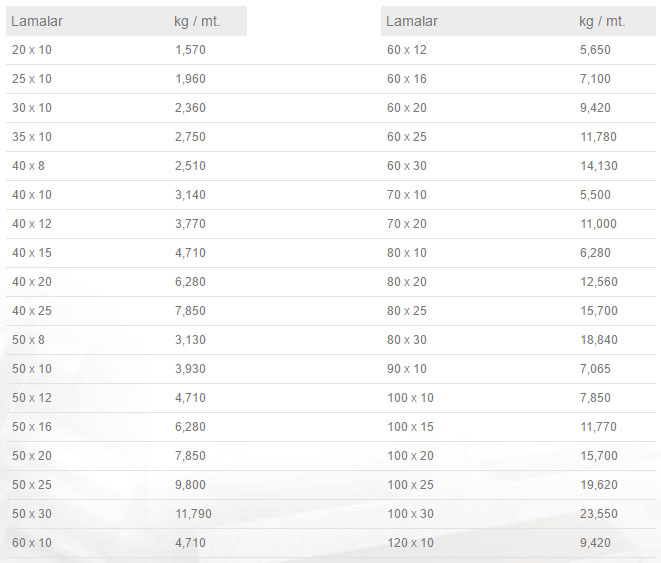
Task: Click the kg / mt. header in the right table
Action: (x=602, y=21)
